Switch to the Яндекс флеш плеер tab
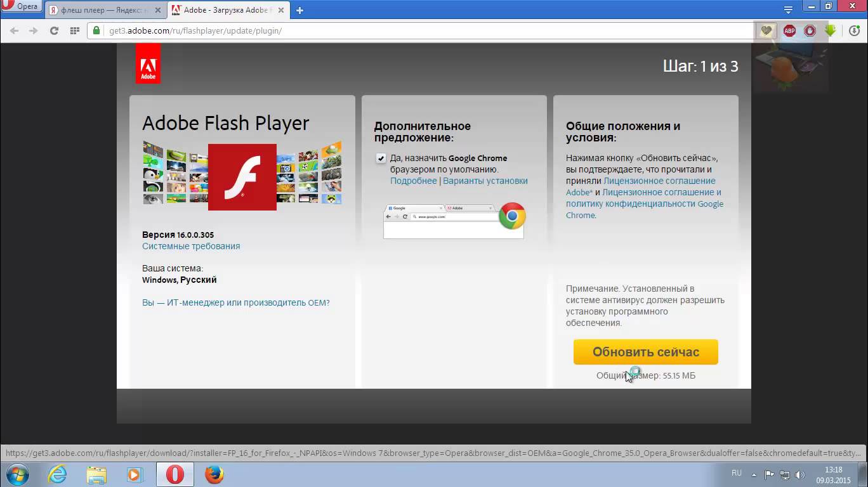Viewport: 868px width, 487px height. pos(105,10)
